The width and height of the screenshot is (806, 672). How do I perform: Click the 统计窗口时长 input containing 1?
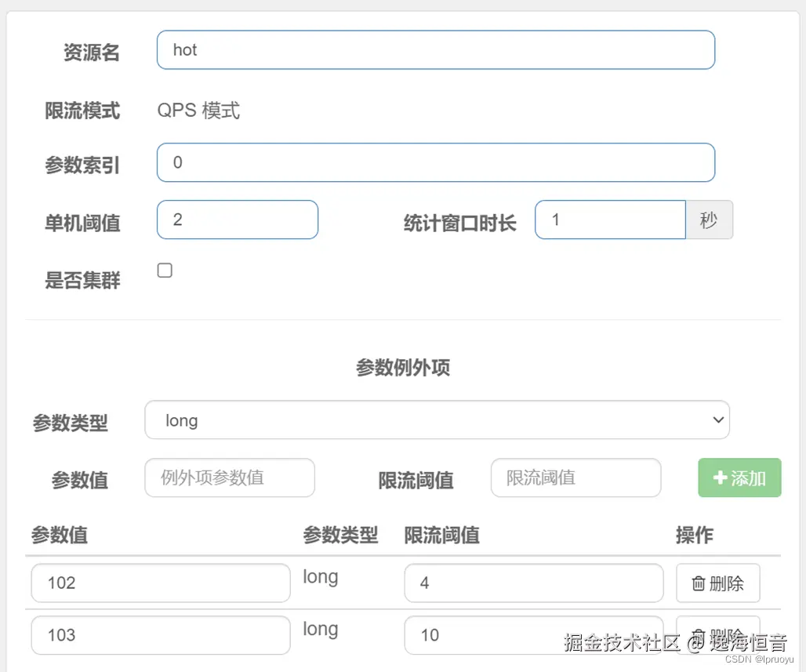(610, 220)
